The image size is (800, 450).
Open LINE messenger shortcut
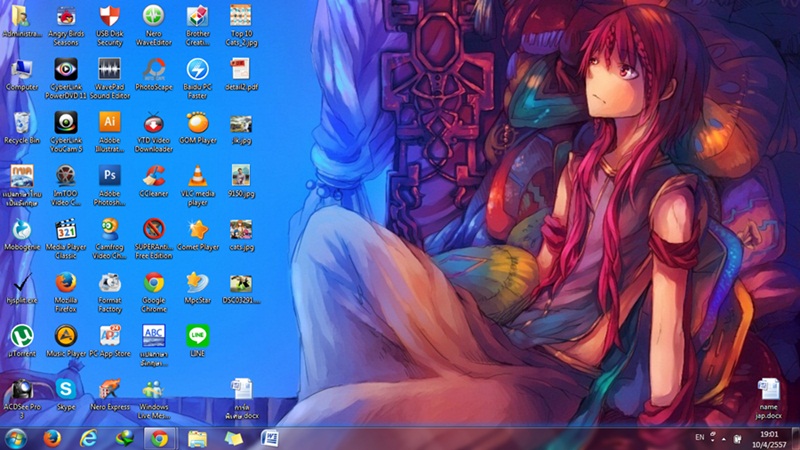point(197,341)
